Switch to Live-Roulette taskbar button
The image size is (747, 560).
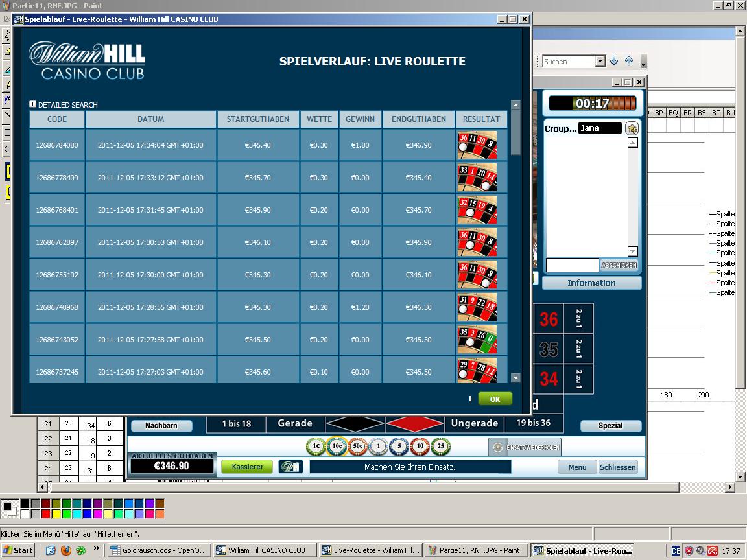click(371, 550)
